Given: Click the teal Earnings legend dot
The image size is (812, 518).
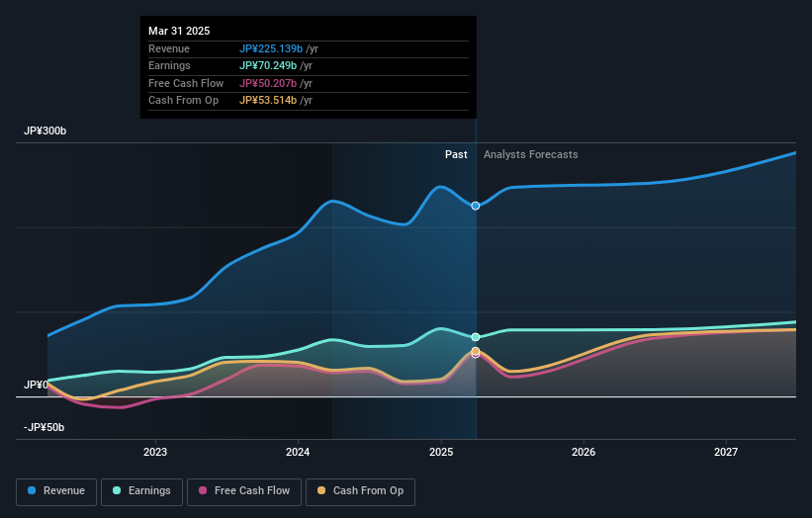Looking at the screenshot, I should point(117,490).
